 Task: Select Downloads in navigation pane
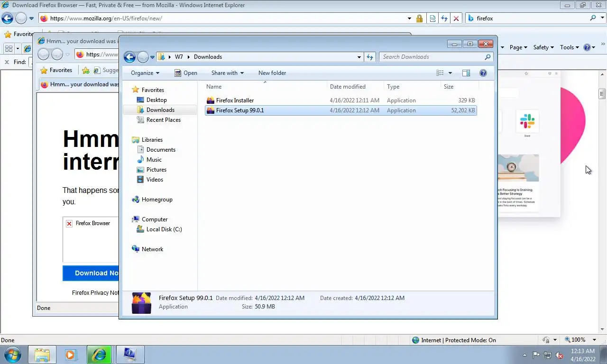pos(159,110)
